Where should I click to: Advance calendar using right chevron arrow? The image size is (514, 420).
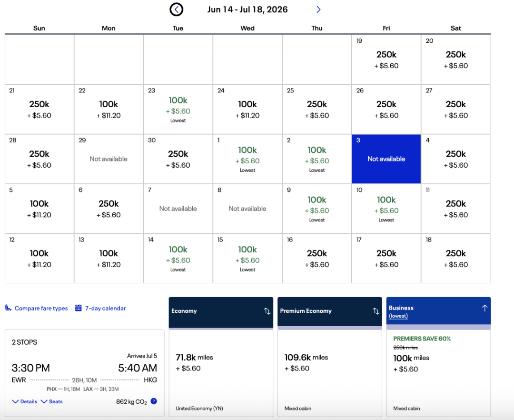[x=318, y=10]
